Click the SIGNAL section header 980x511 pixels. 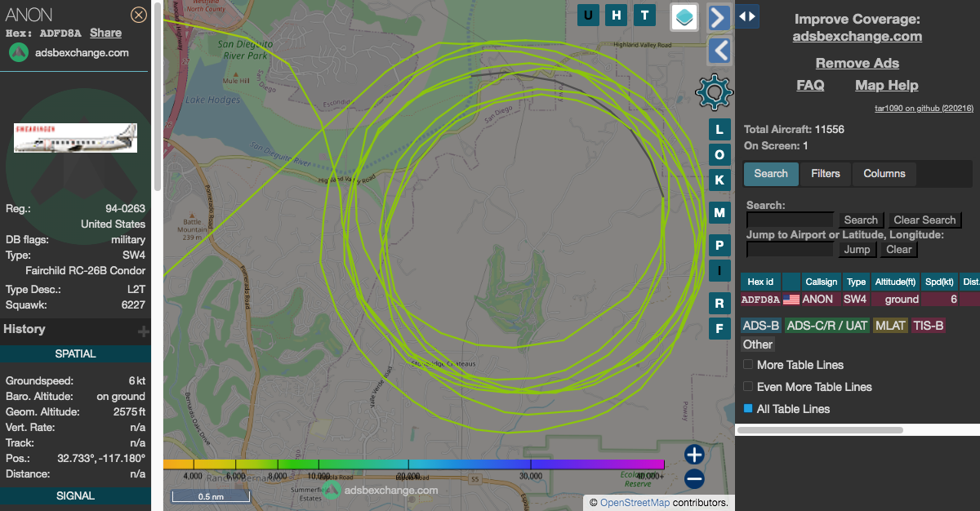(x=75, y=495)
